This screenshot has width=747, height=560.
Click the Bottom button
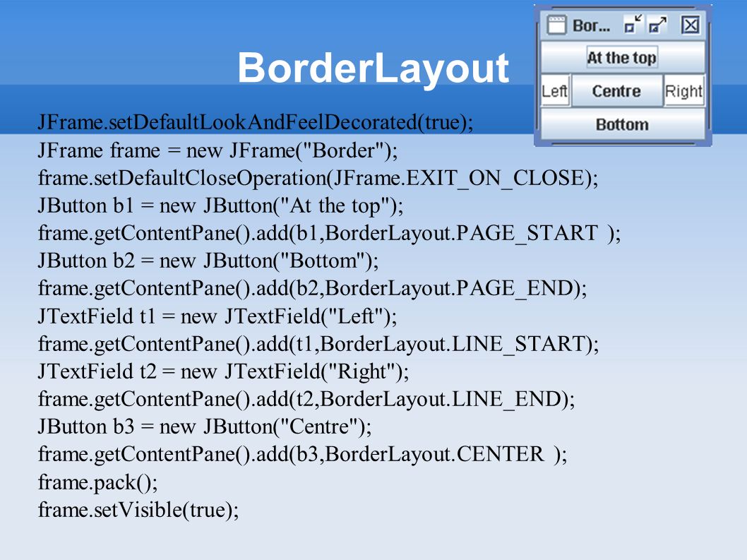tap(623, 124)
